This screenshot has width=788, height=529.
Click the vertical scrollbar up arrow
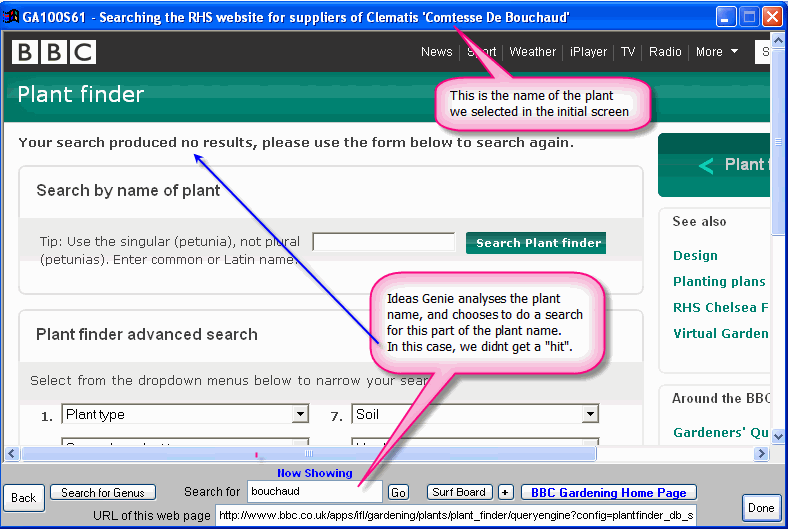coord(778,40)
